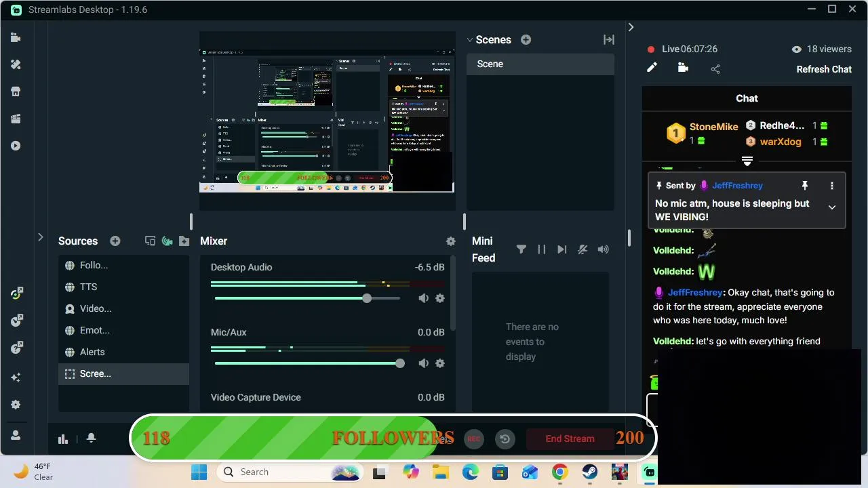Share the stream using the share icon
Screen dimensions: 868x488
coord(715,68)
